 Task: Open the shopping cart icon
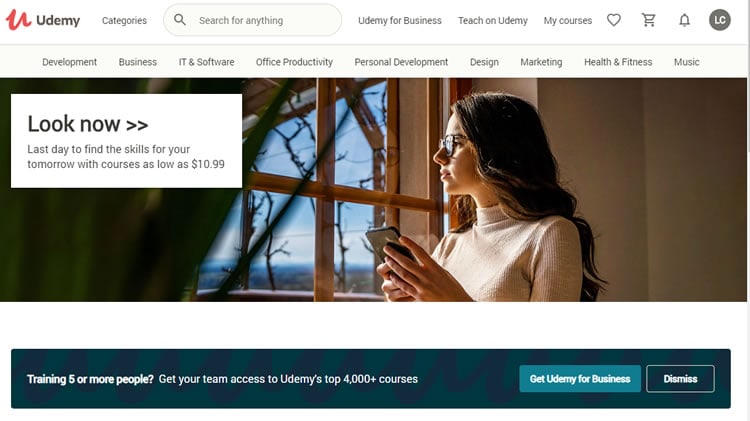pos(649,20)
